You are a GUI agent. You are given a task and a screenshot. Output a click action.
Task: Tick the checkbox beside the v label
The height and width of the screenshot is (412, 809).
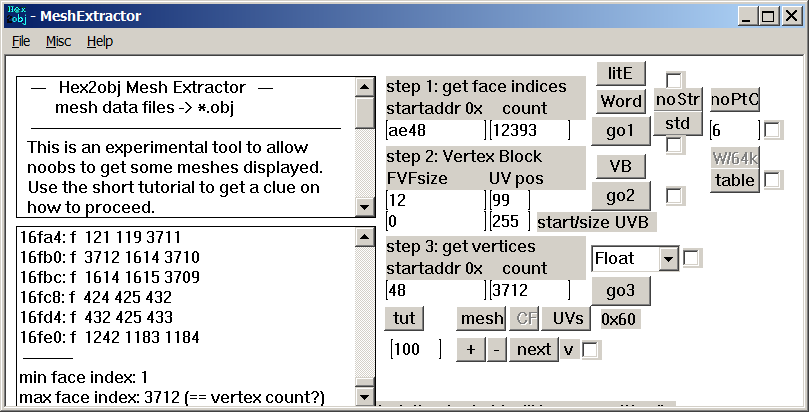point(591,349)
